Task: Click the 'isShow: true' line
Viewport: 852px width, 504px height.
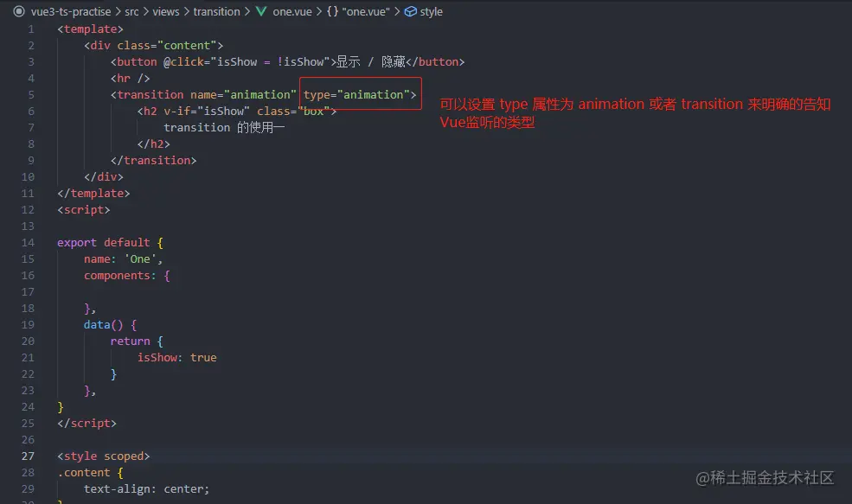Action: pyautogui.click(x=176, y=357)
